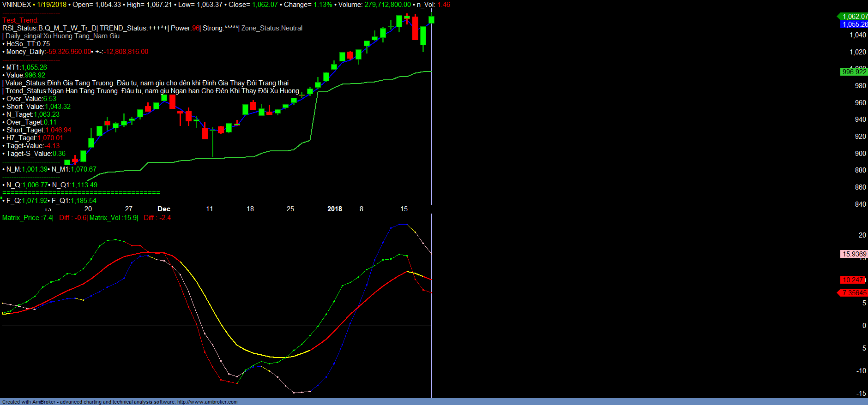Click the 2018 year marker on time axis
The height and width of the screenshot is (405, 868).
334,209
